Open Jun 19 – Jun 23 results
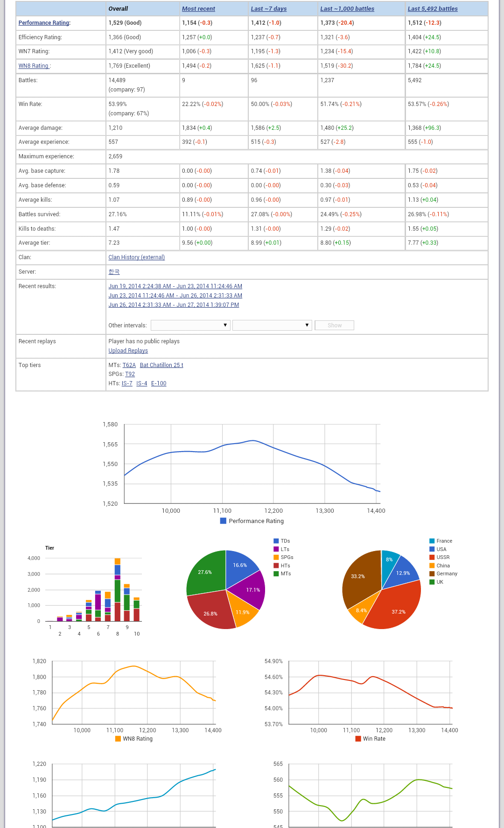Image resolution: width=504 pixels, height=828 pixels. (175, 286)
